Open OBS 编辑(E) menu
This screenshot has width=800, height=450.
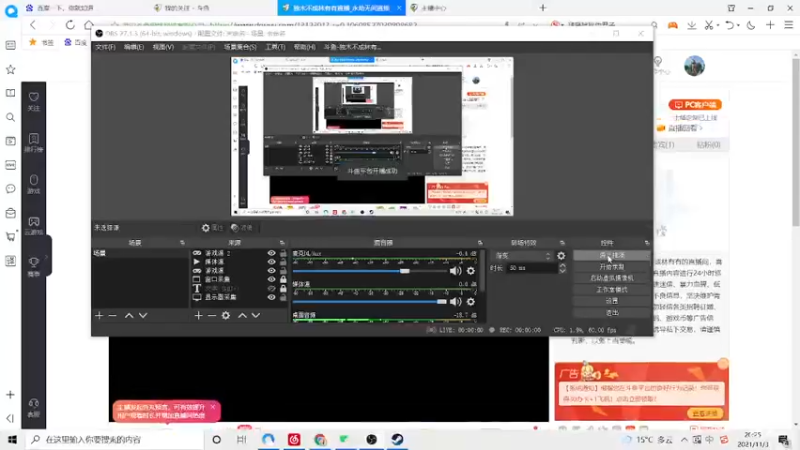134,47
